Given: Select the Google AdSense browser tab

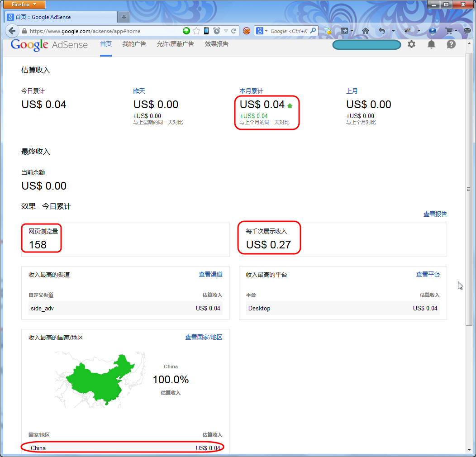Looking at the screenshot, I should [61, 17].
